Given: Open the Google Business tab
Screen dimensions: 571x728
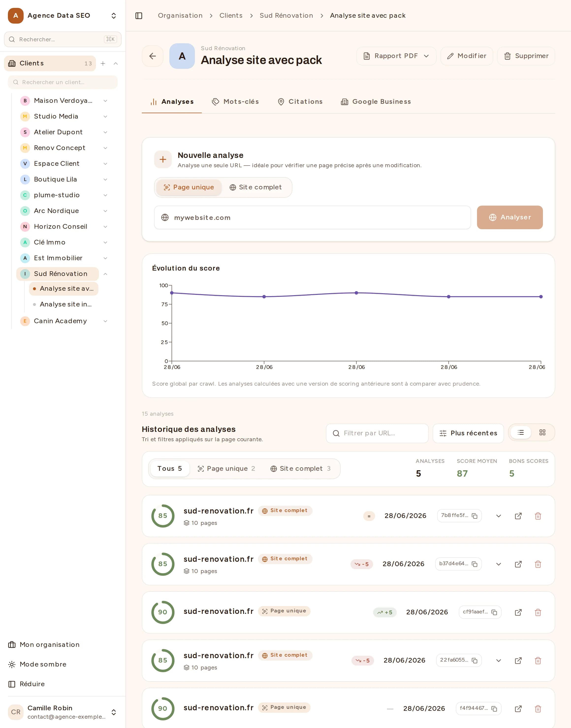Looking at the screenshot, I should point(376,102).
